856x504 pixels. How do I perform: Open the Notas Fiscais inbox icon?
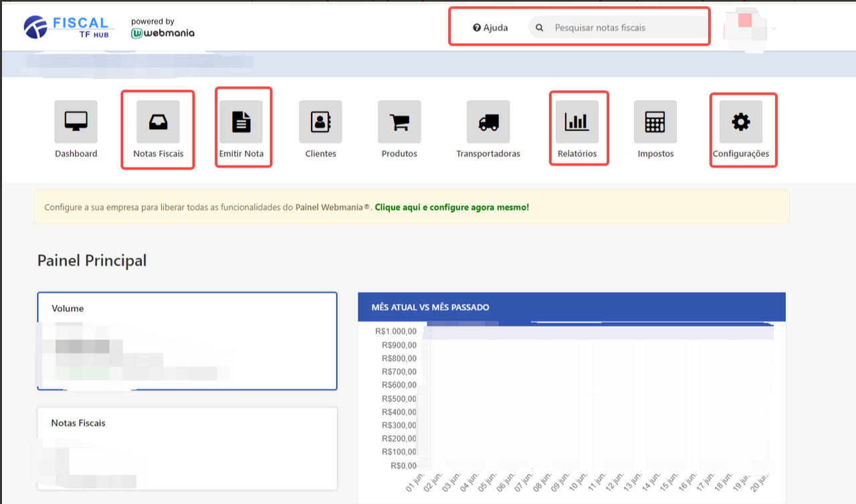158,122
